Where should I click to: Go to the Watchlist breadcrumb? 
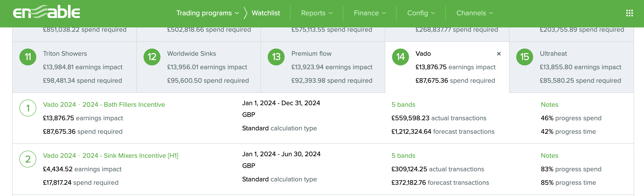click(x=265, y=13)
